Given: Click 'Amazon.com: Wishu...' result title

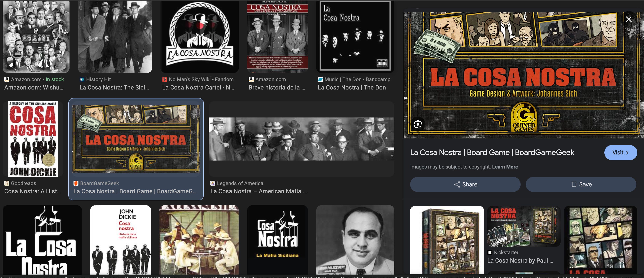Looking at the screenshot, I should pyautogui.click(x=34, y=88).
